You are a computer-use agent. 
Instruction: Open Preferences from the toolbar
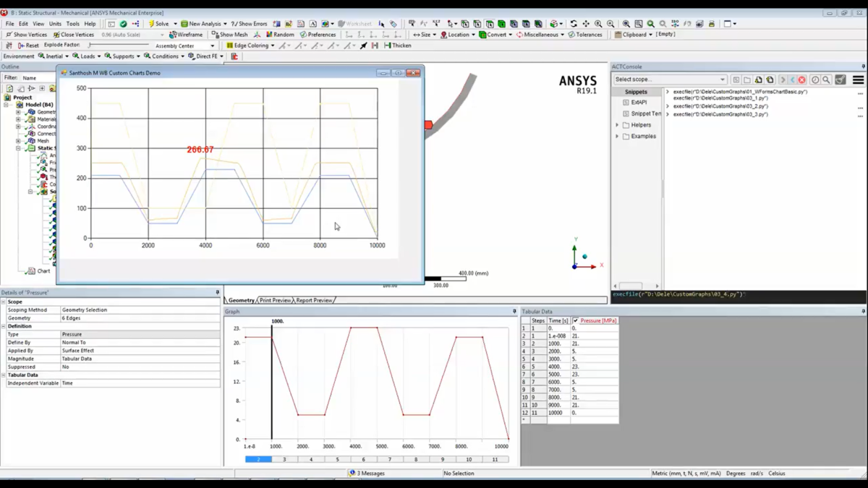318,35
